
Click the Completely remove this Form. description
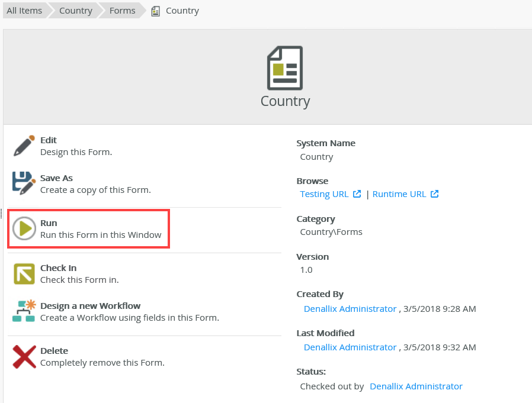(x=102, y=363)
